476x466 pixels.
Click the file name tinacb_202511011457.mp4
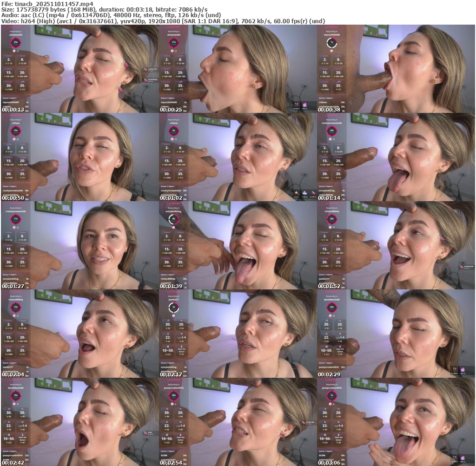[x=54, y=4]
